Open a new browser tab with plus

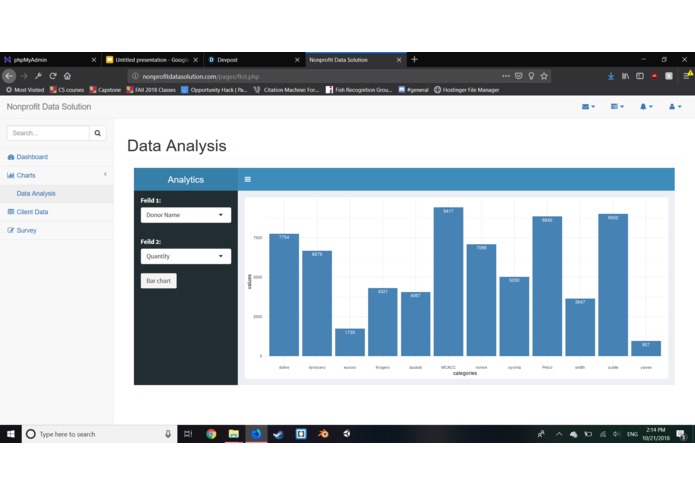[x=414, y=59]
